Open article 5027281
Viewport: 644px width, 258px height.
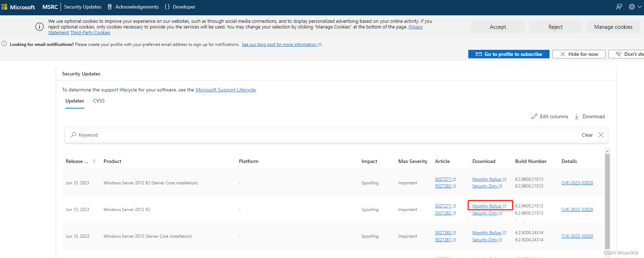click(445, 240)
